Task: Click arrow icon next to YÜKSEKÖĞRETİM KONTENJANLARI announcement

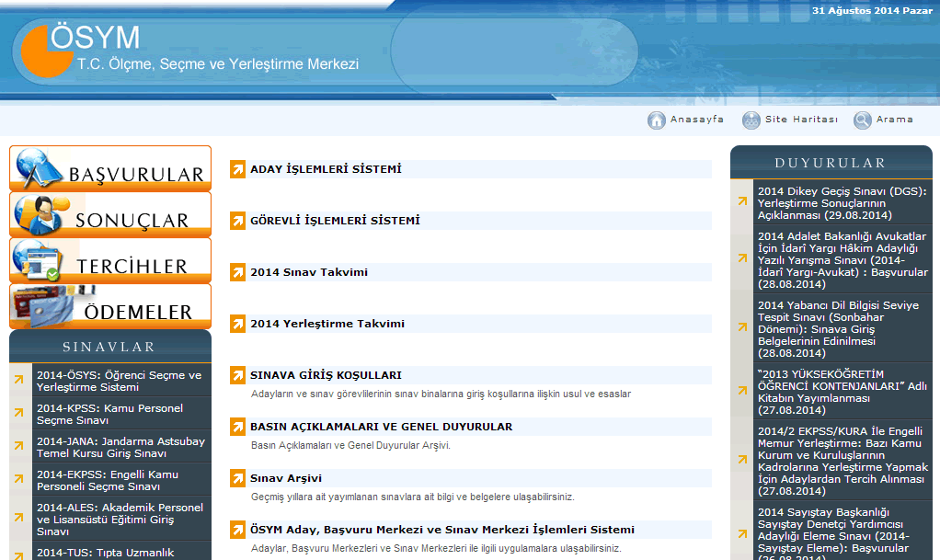Action: tap(742, 390)
